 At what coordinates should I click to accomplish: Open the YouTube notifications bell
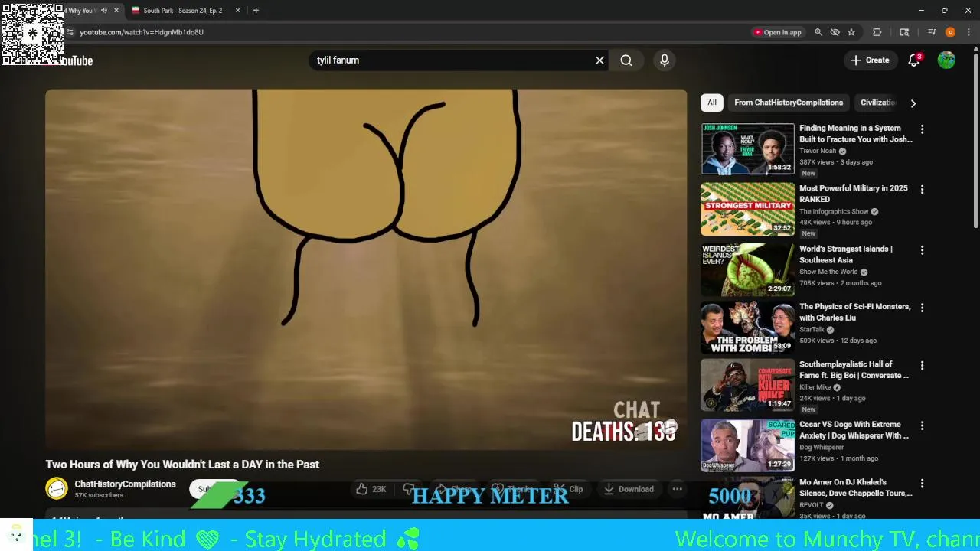coord(913,60)
